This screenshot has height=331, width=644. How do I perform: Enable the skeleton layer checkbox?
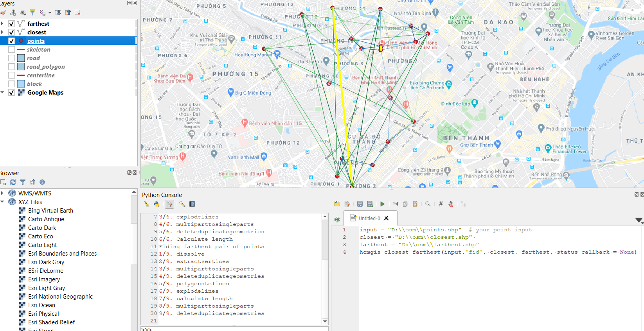(12, 50)
